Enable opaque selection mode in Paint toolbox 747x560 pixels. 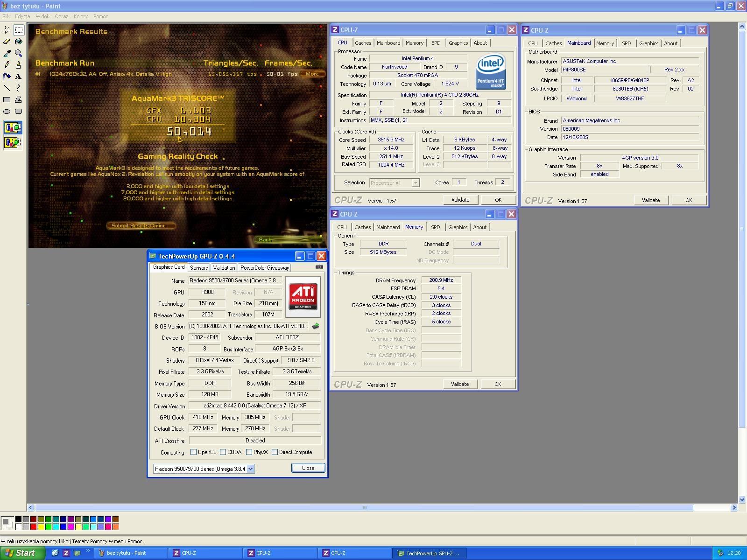pos(13,127)
